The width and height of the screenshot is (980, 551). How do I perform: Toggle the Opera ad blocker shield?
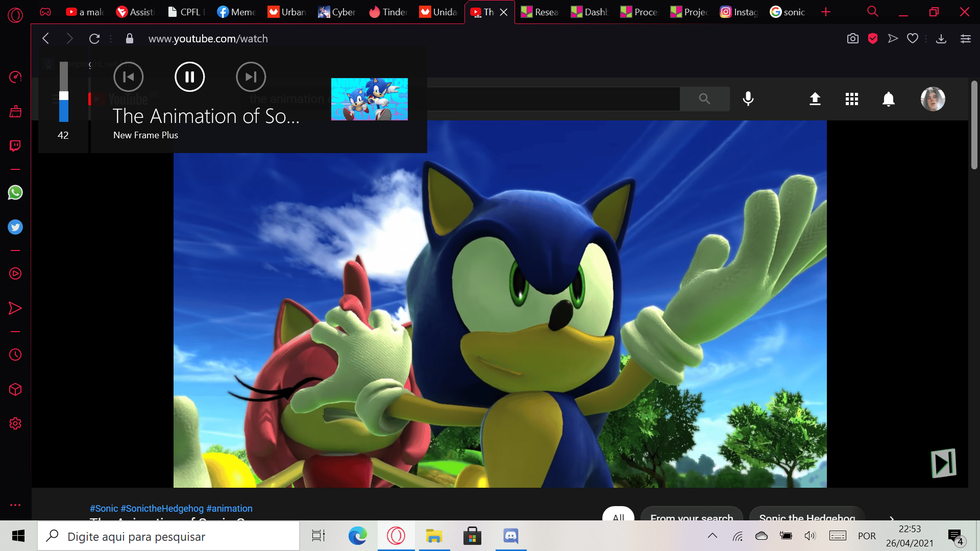click(873, 39)
